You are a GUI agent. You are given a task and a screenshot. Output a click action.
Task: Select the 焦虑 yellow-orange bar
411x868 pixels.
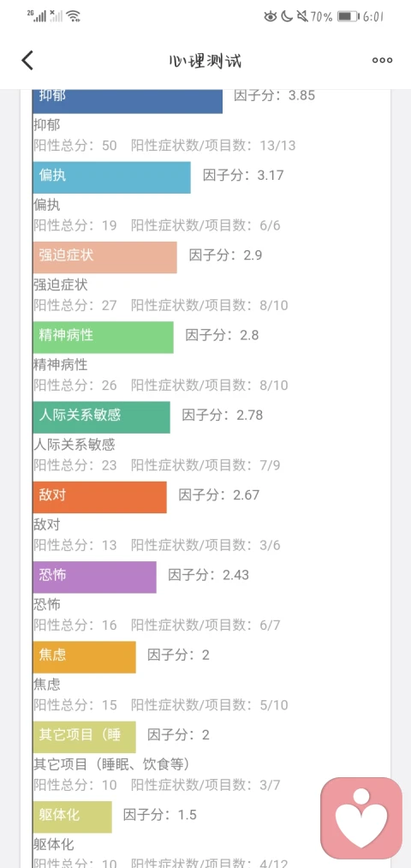[x=84, y=657]
